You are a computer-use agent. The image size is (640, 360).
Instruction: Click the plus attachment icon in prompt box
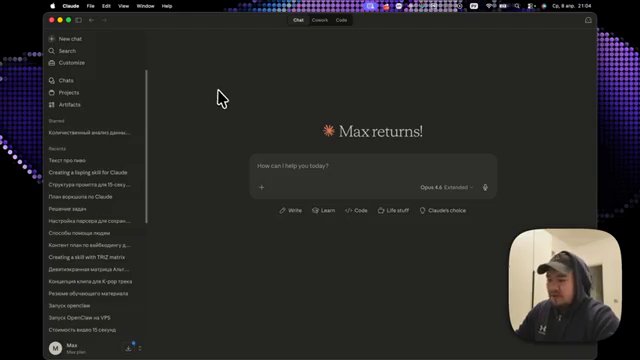[x=262, y=187]
